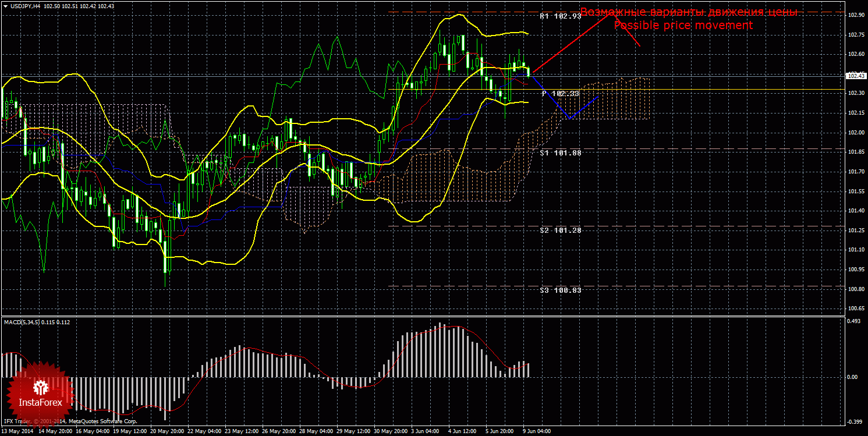Click the Russian red annotation text line

point(689,12)
